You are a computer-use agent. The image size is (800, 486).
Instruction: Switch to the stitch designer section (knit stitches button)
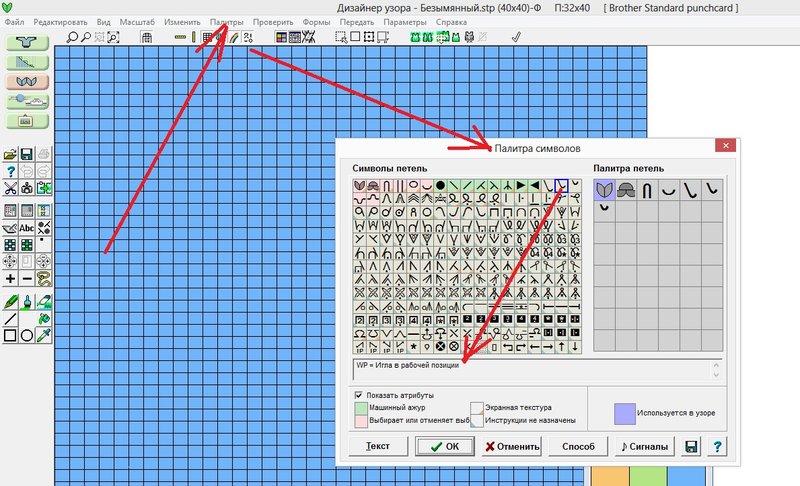[x=27, y=82]
